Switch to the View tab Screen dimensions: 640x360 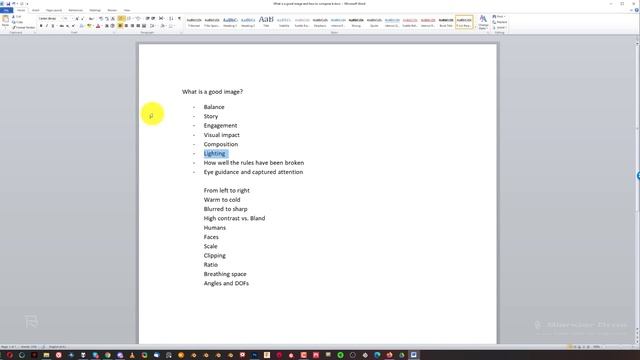tap(127, 10)
